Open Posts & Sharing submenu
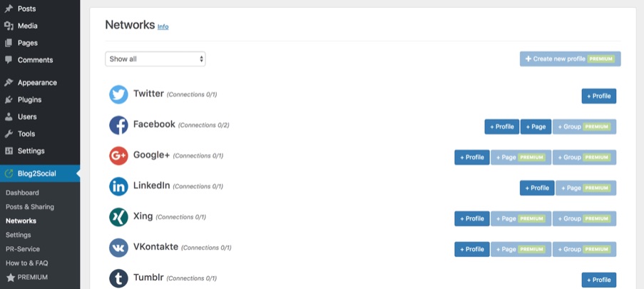 click(x=30, y=207)
